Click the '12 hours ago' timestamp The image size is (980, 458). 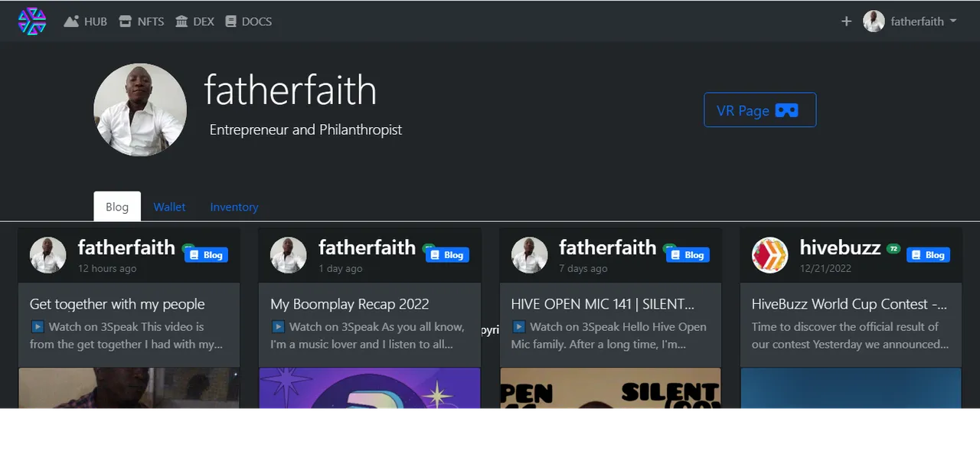[x=107, y=269]
